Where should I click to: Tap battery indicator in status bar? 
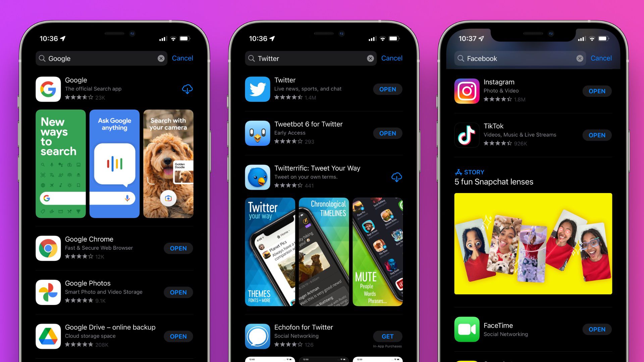(186, 39)
